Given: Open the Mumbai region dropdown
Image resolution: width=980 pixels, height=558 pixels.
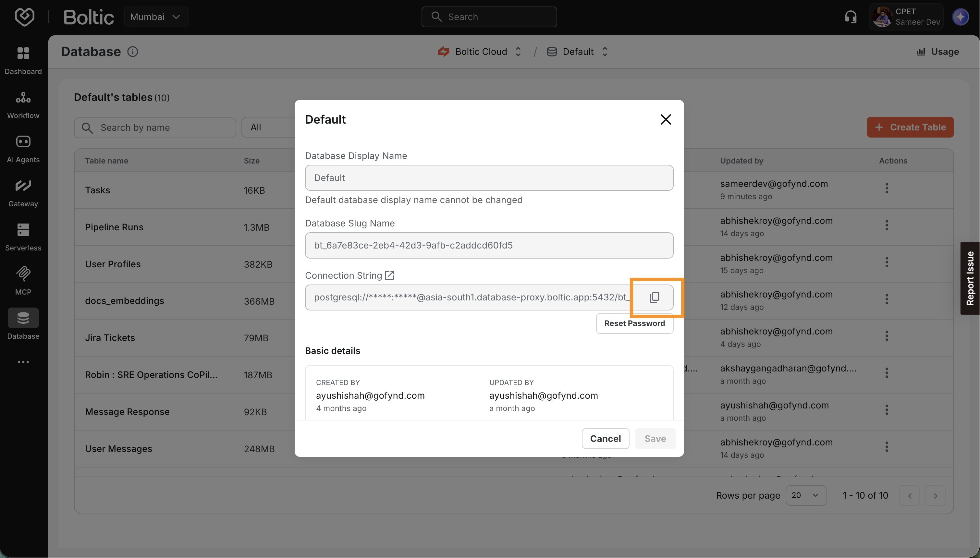Looking at the screenshot, I should 156,17.
